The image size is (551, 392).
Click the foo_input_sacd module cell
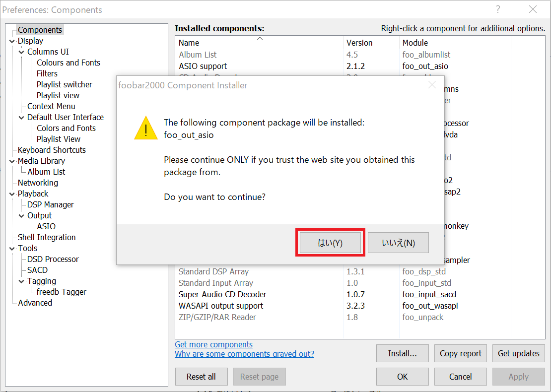pos(429,294)
